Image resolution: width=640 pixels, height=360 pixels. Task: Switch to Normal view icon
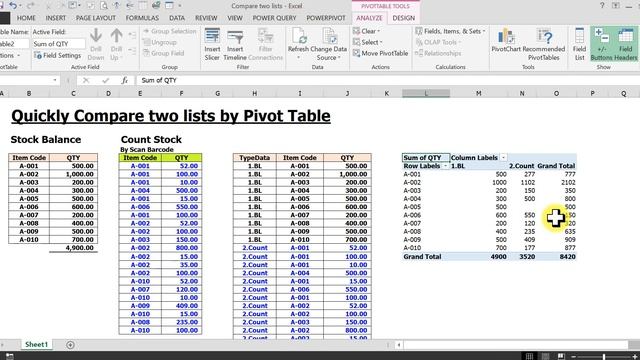pyautogui.click(x=529, y=356)
